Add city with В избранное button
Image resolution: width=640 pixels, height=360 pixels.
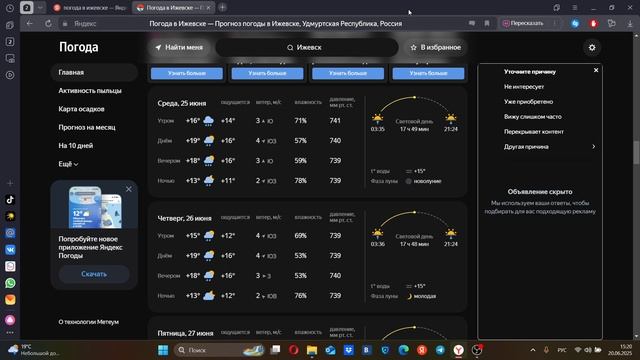[436, 47]
